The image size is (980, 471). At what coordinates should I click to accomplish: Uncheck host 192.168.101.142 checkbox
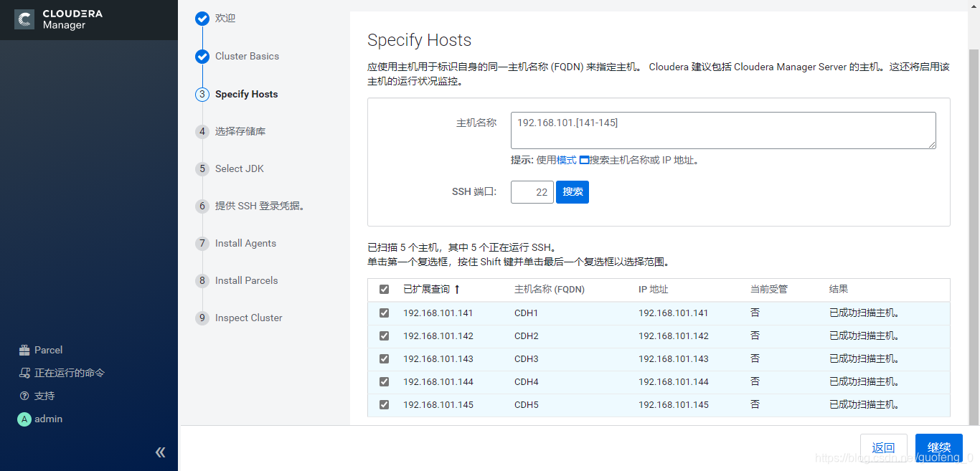384,336
